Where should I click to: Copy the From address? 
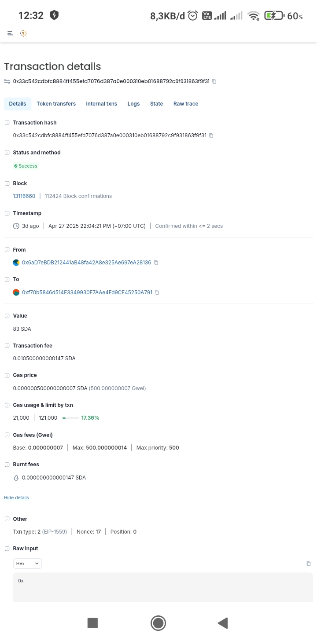156,263
